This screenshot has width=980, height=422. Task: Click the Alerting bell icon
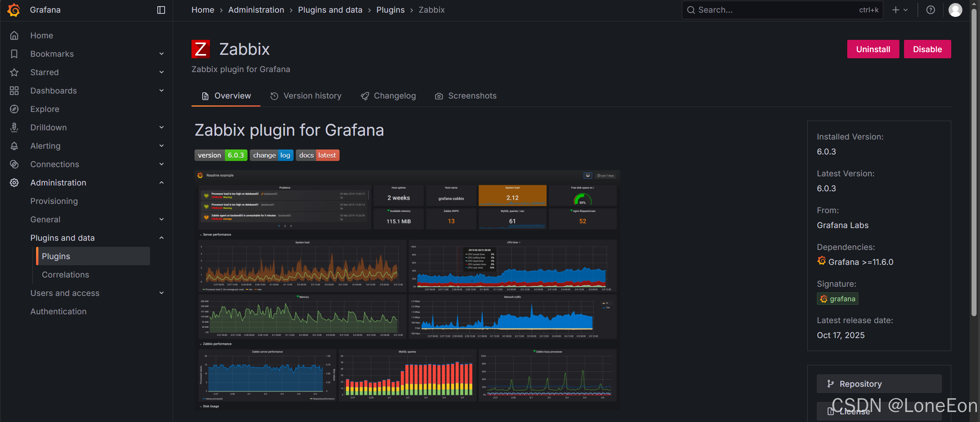tap(14, 146)
